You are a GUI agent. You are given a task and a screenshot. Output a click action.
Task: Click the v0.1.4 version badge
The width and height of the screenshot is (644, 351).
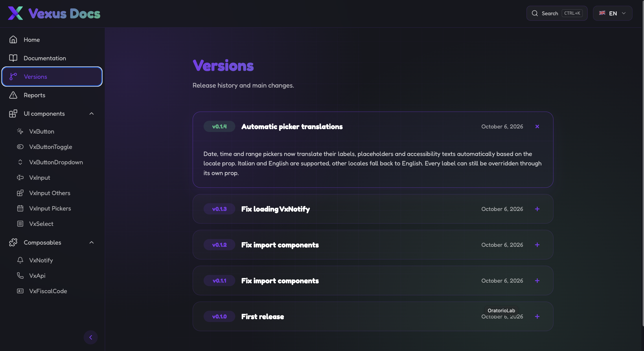tap(219, 126)
